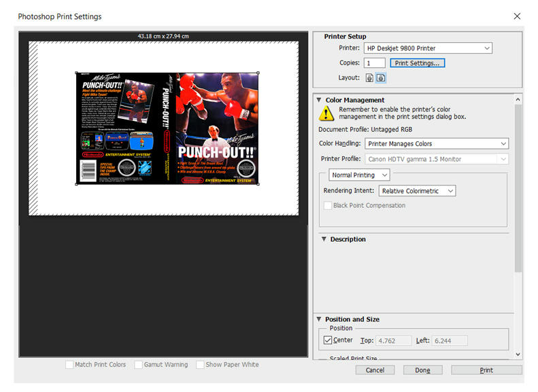Open the Printer selection dropdown
This screenshot has width=538, height=392.
pyautogui.click(x=428, y=49)
